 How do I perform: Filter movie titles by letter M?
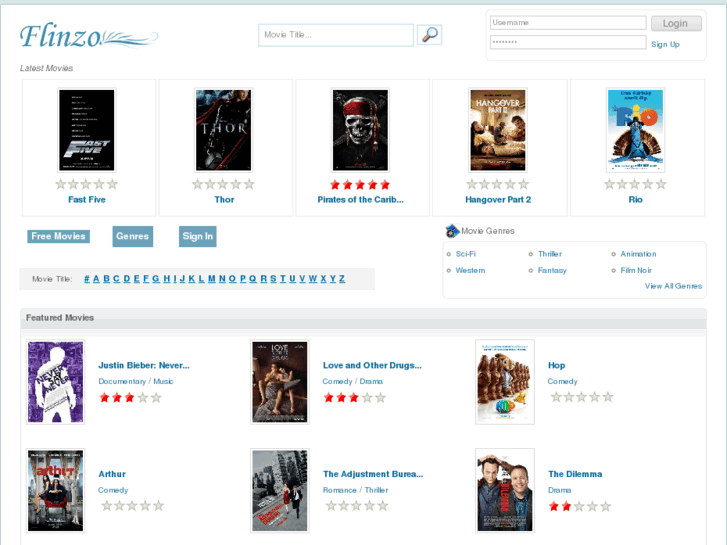pos(212,279)
